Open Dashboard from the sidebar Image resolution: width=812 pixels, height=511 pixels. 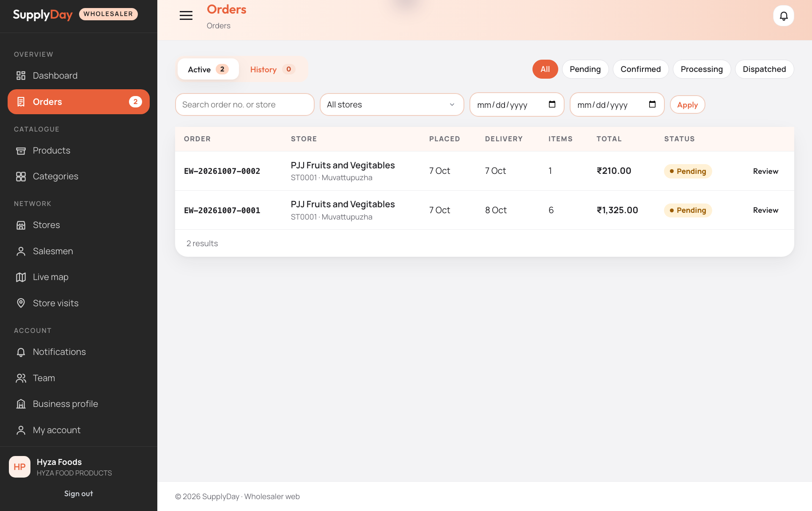coord(79,76)
